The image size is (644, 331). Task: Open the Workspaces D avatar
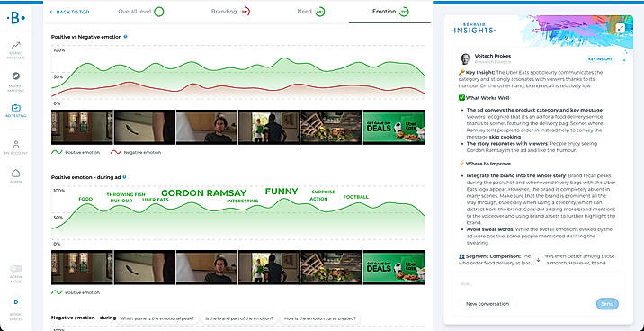pos(16,302)
